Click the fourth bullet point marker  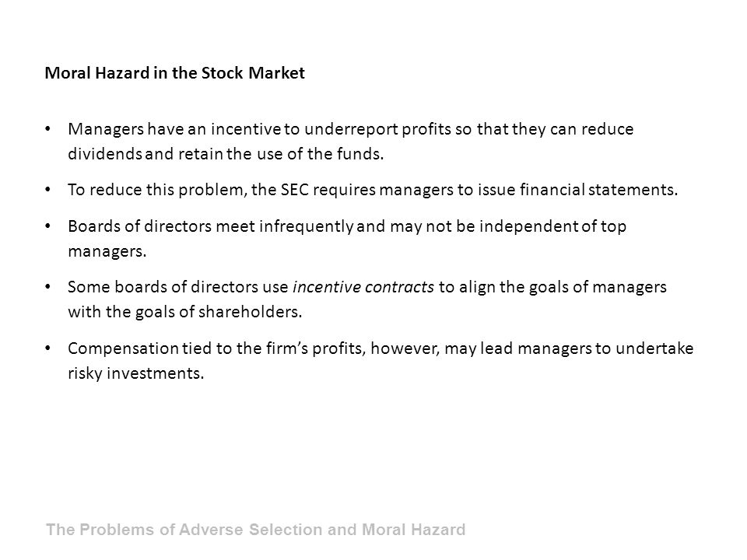click(x=47, y=287)
